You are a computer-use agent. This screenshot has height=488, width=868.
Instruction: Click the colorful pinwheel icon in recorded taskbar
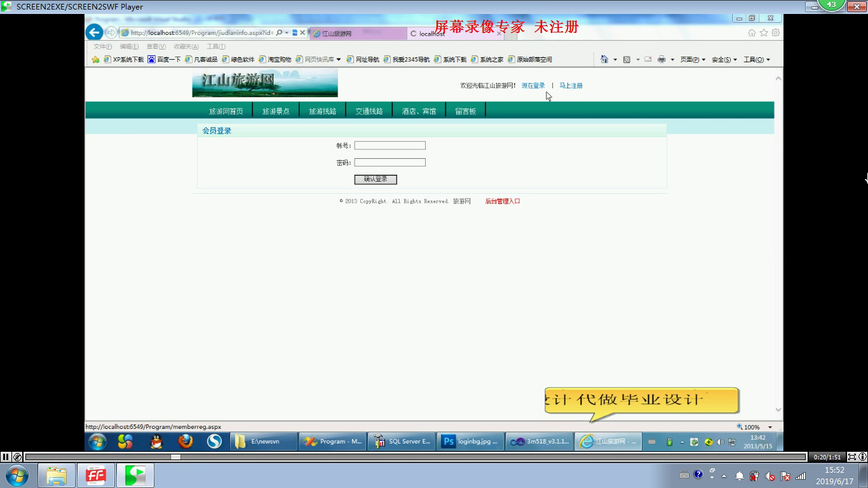(x=125, y=442)
